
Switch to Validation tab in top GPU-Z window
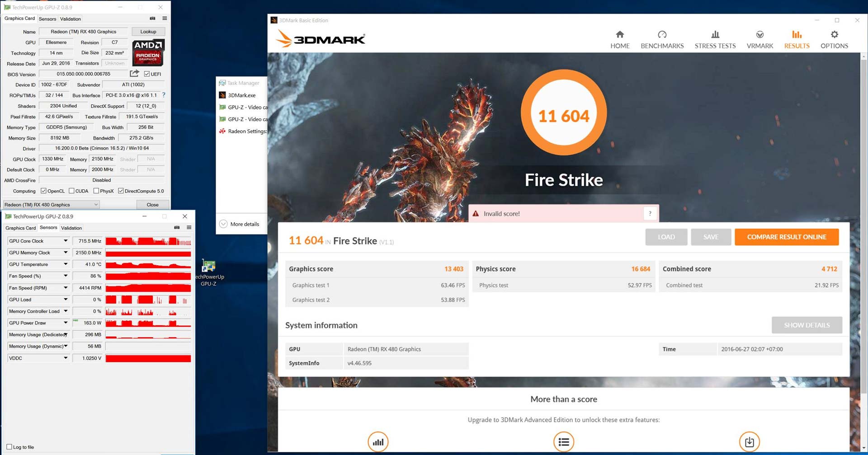click(71, 19)
